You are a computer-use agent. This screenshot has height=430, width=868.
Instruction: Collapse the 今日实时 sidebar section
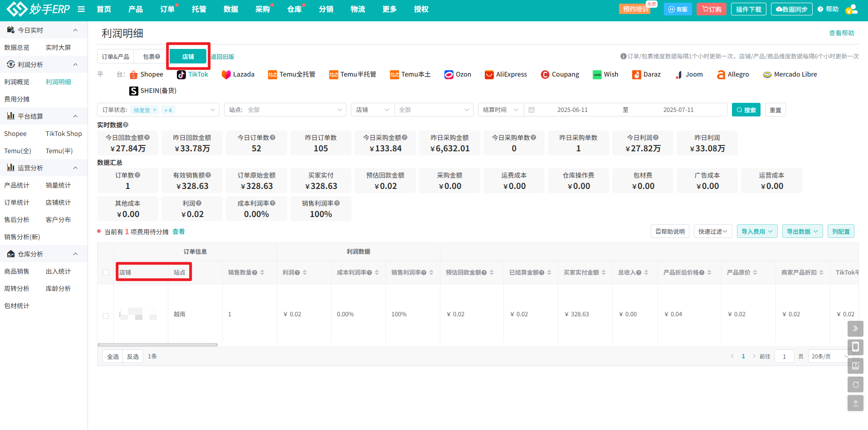coord(75,30)
